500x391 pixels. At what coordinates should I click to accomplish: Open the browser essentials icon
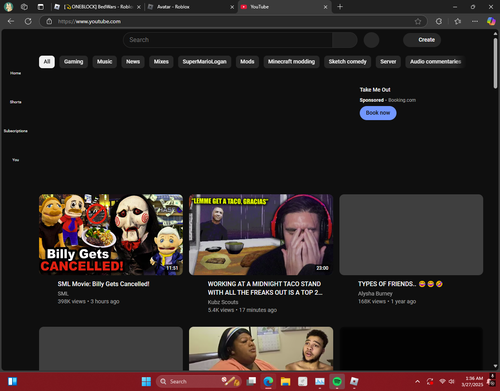[439, 21]
